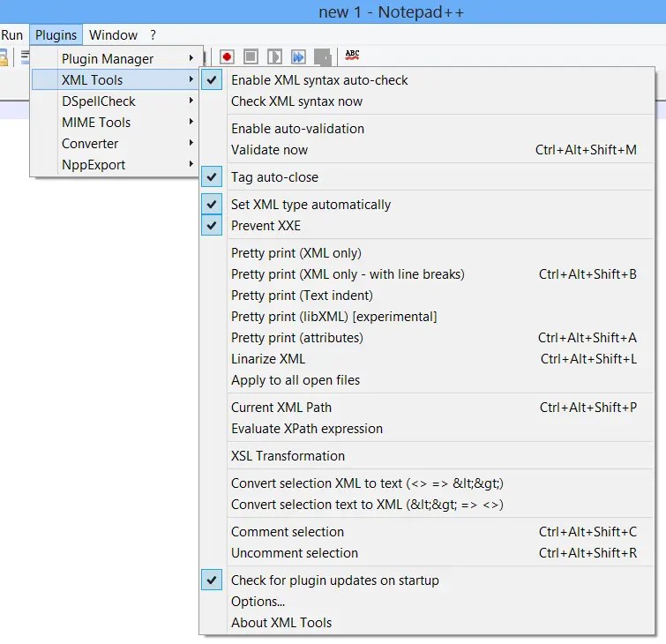Click the macro Playback icon
This screenshot has width=666, height=644.
pyautogui.click(x=274, y=56)
